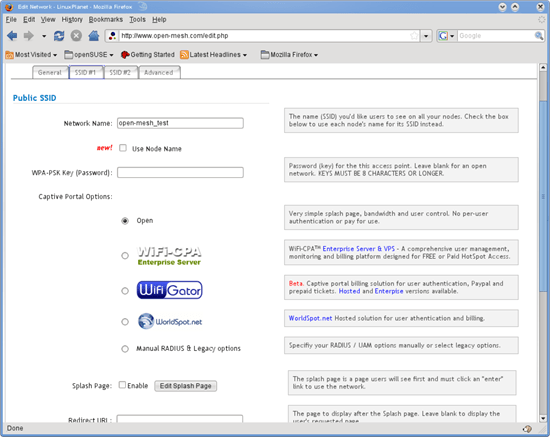Open the Getting Started bookmark
This screenshot has height=437, width=550.
coord(148,55)
